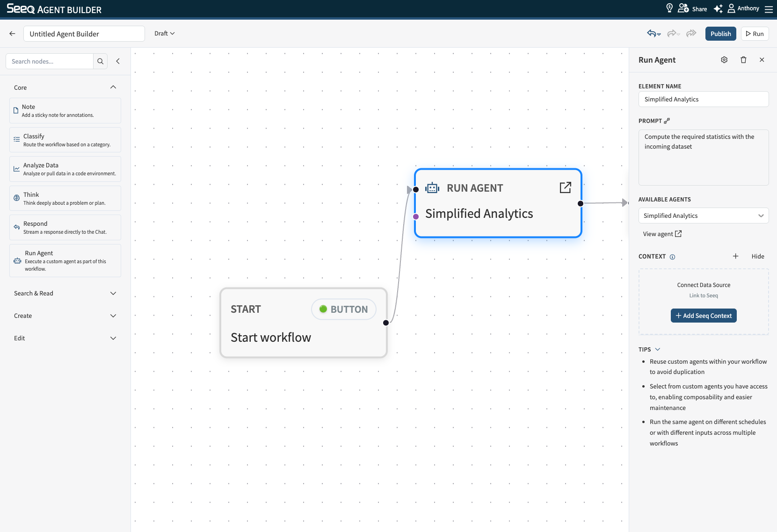This screenshot has height=532, width=777.
Task: Open the hamburger menu in header
Action: (x=769, y=9)
